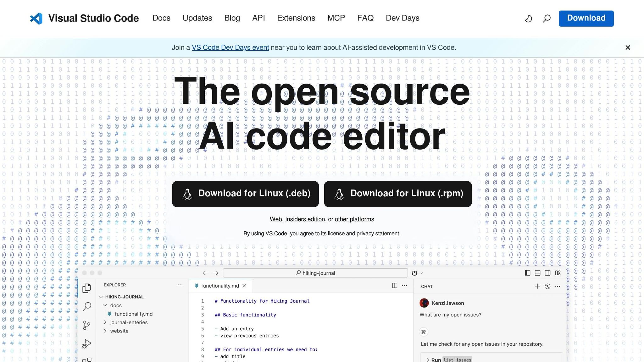Open the Search icon in activity bar
Viewport: 644px width, 362px height.
(x=87, y=307)
